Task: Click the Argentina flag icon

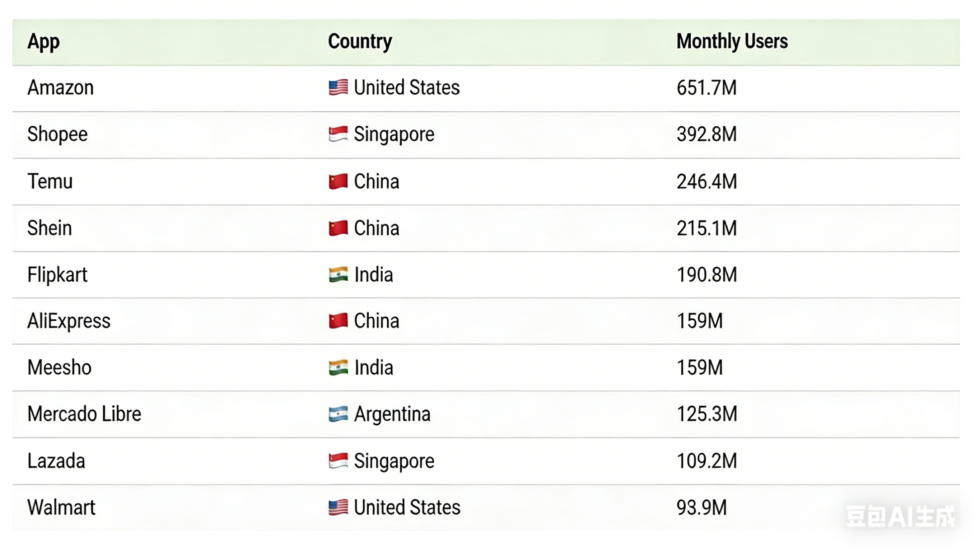Action: pyautogui.click(x=338, y=414)
